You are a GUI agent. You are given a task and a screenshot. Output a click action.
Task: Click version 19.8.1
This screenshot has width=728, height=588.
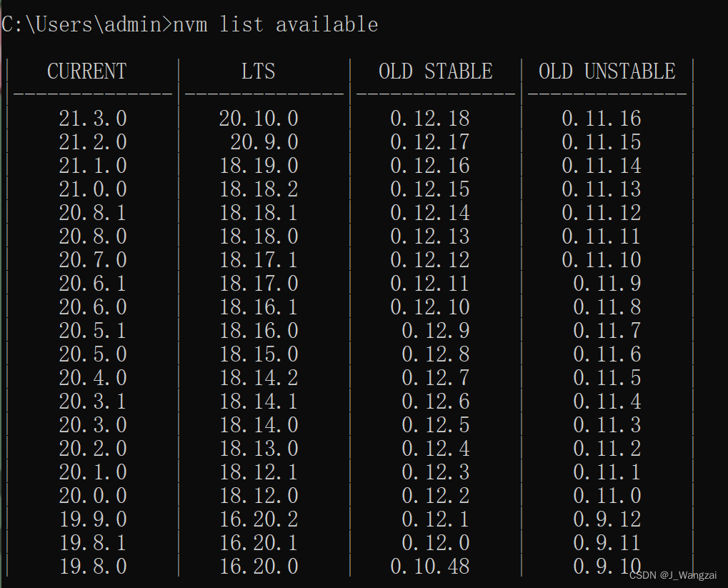pyautogui.click(x=93, y=543)
